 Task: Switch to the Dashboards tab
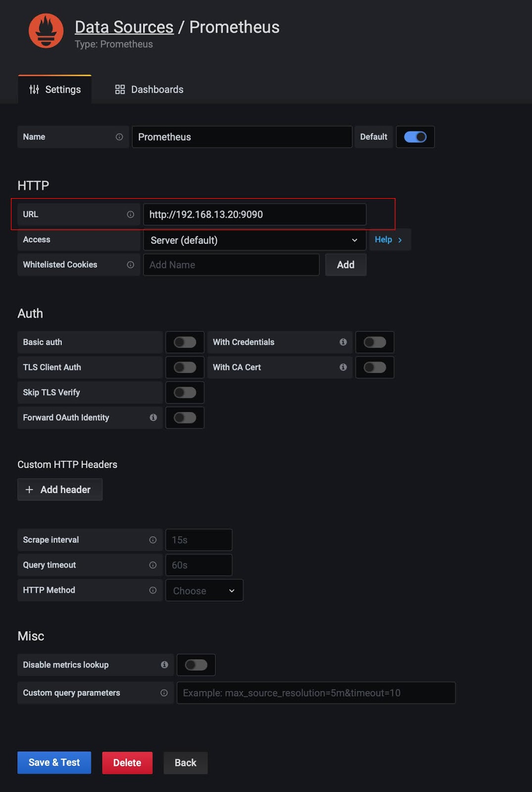point(149,90)
